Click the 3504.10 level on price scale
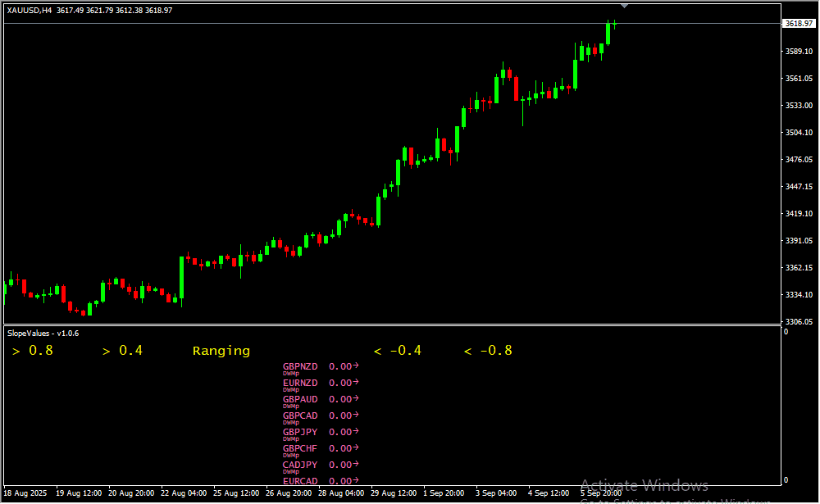Image resolution: width=820 pixels, height=504 pixels. point(798,132)
